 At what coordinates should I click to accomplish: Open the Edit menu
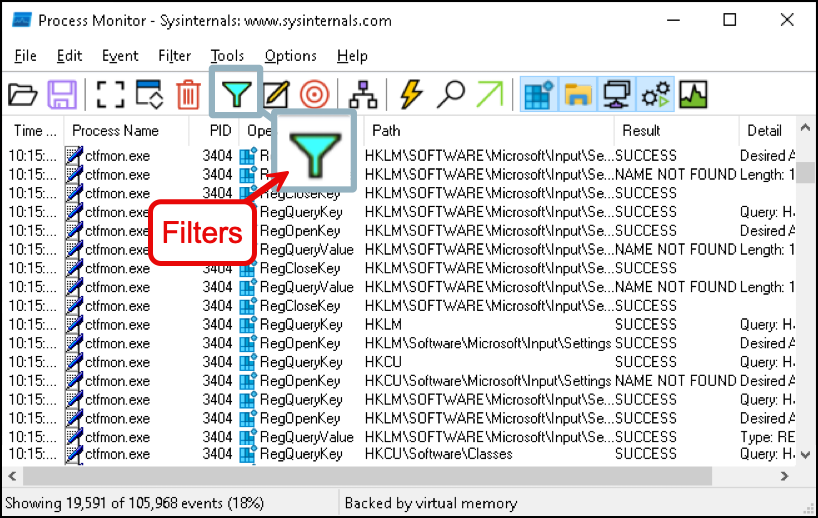(69, 56)
